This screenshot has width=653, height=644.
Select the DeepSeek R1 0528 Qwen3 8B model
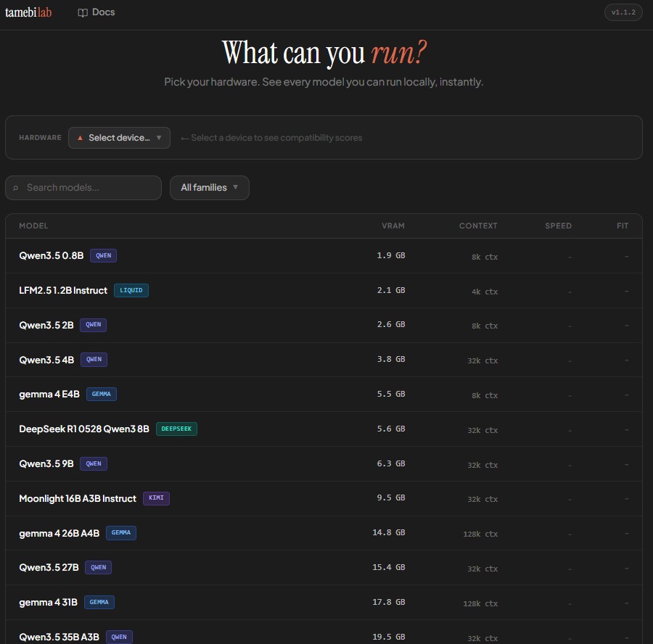pos(324,429)
